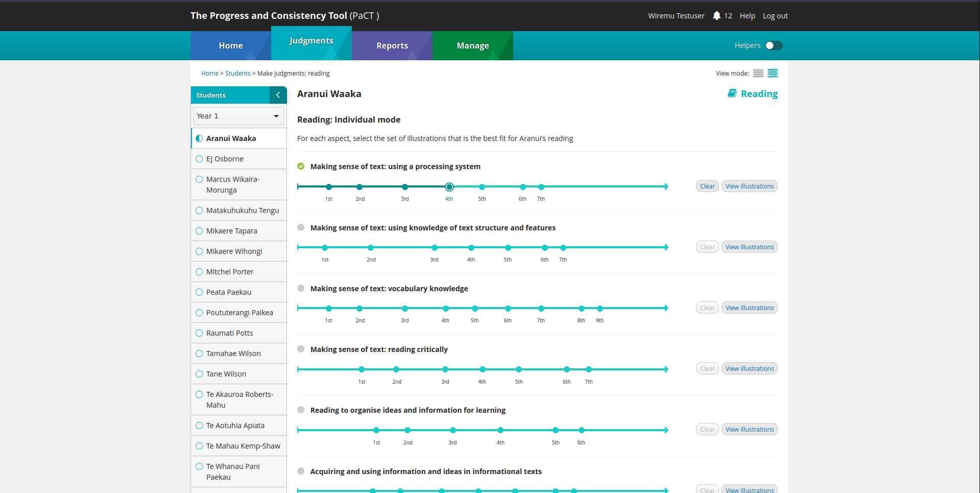Image resolution: width=980 pixels, height=493 pixels.
Task: Toggle the Helpers switch
Action: pyautogui.click(x=774, y=45)
